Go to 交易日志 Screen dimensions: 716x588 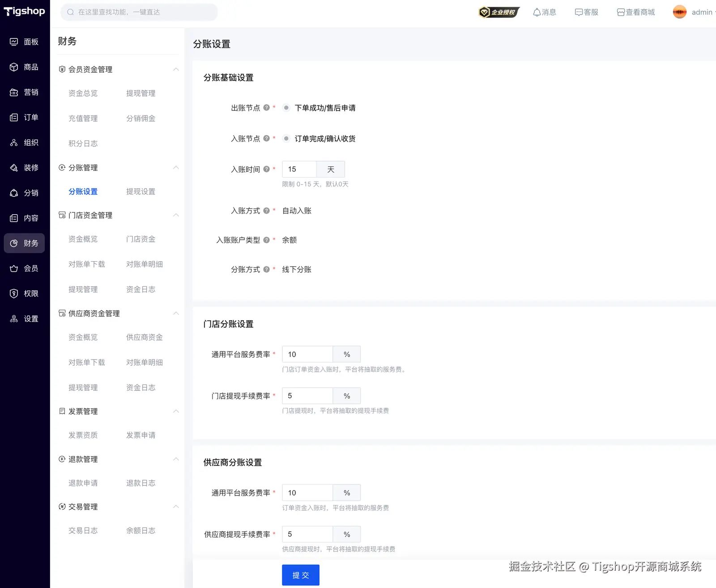click(83, 531)
